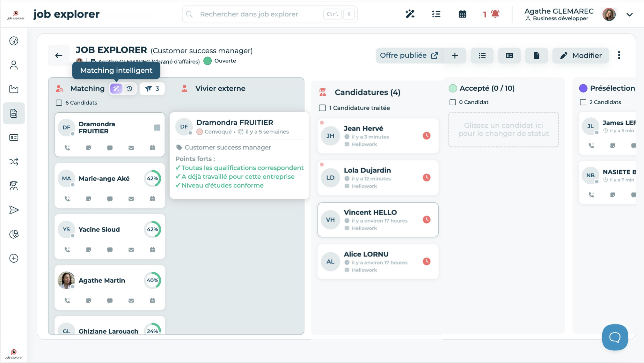Viewport: 644px width, 363px height.
Task: Click email icon on Yacine Sioud card
Action: (x=131, y=250)
